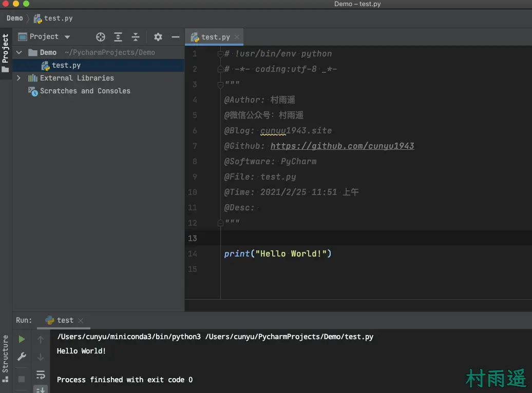Expand External Libraries node

point(19,78)
